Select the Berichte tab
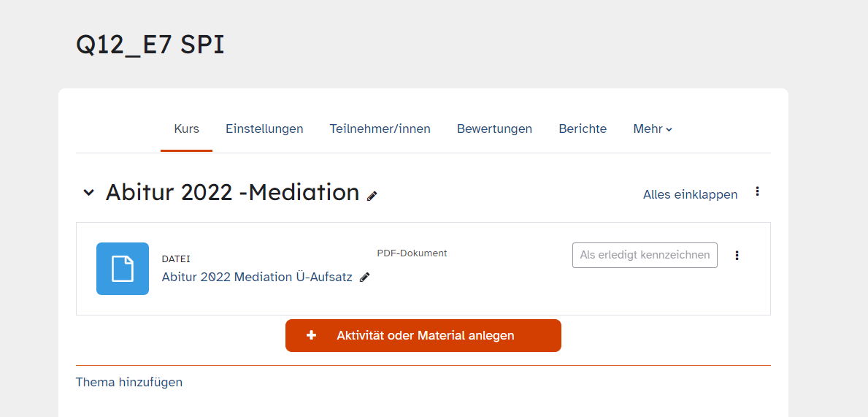This screenshot has width=868, height=417. (583, 129)
